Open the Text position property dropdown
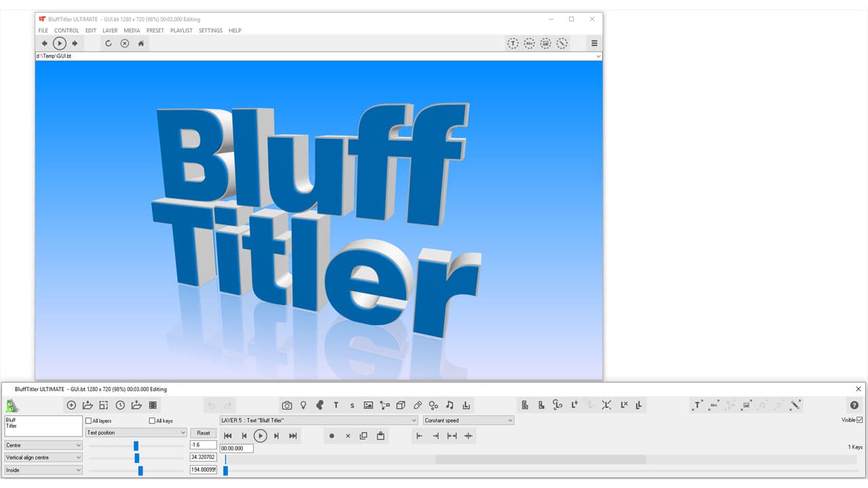The image size is (868, 488). tap(136, 432)
